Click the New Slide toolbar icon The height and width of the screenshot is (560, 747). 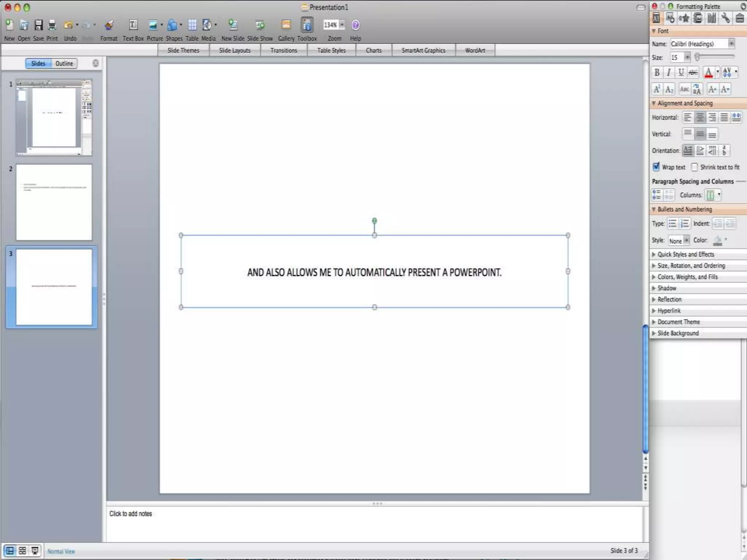click(233, 25)
